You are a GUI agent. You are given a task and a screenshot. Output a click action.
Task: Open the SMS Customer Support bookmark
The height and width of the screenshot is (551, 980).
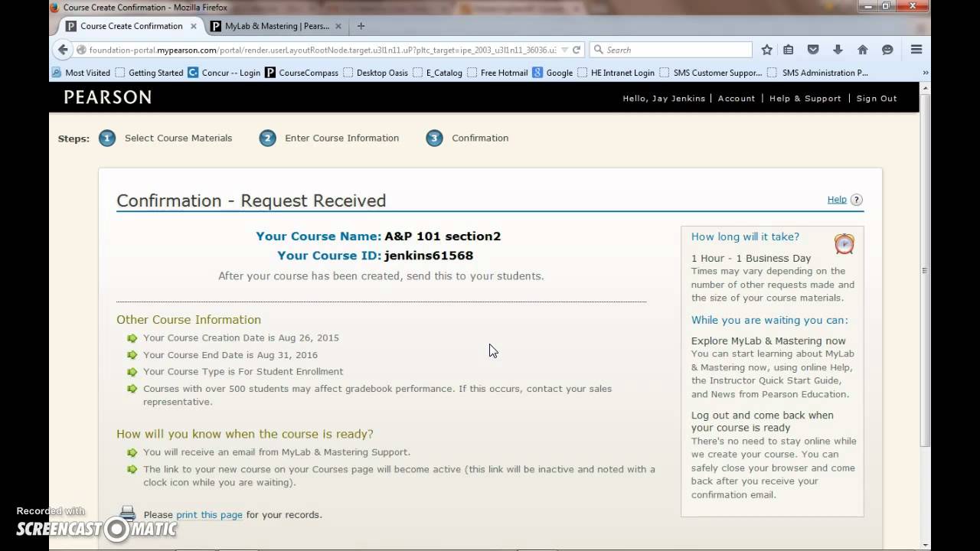coord(710,73)
